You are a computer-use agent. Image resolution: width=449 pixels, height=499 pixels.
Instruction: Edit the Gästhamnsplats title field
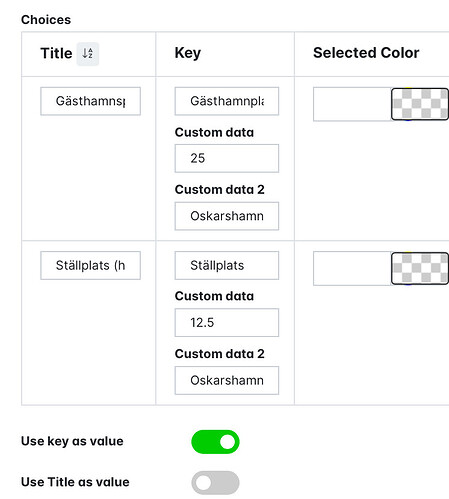pyautogui.click(x=90, y=101)
